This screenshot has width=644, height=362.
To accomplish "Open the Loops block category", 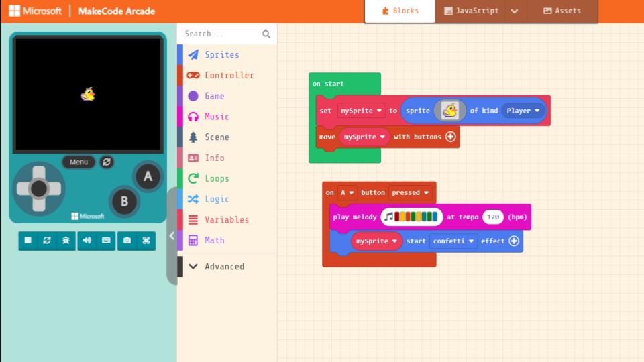I will click(227, 178).
